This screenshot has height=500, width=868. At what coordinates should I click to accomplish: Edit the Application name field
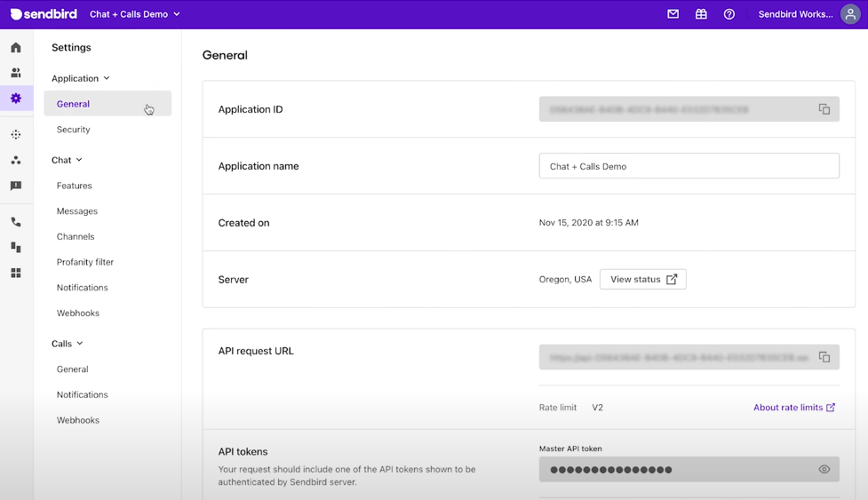coord(689,166)
